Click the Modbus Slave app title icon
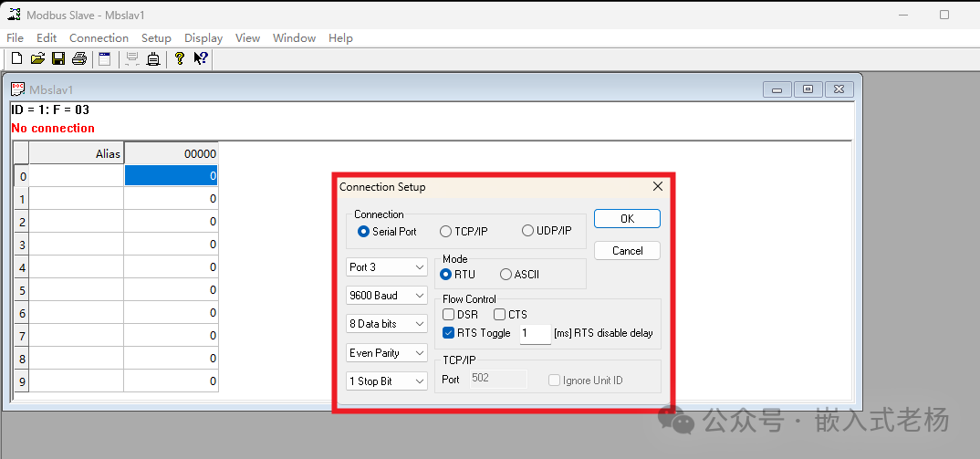 click(x=14, y=15)
